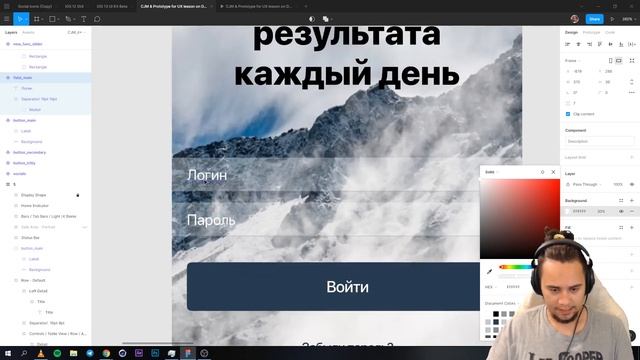Toggle layer visibility eye beside Pass Through

tap(632, 184)
